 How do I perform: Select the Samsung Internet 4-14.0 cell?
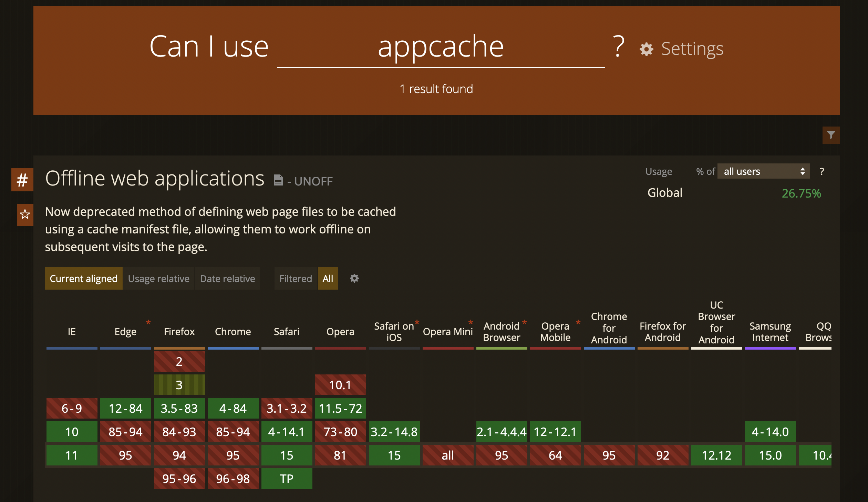click(x=771, y=432)
